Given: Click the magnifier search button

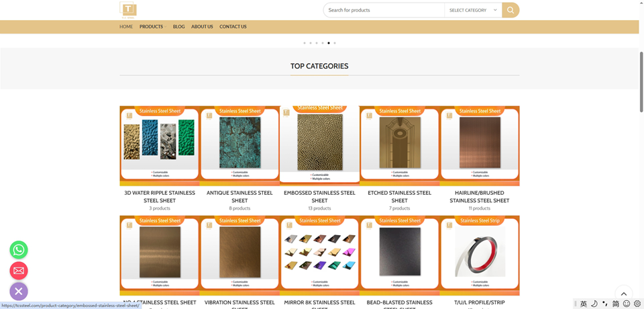Looking at the screenshot, I should coord(511,10).
